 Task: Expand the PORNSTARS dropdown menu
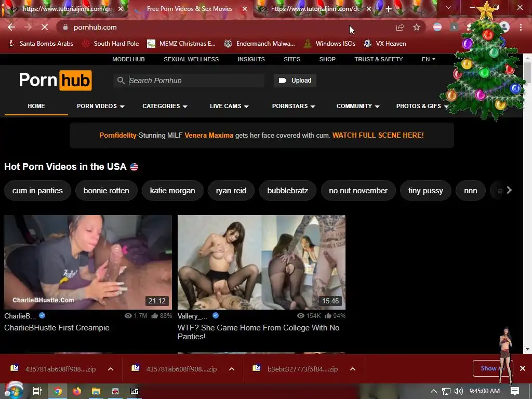tap(294, 106)
